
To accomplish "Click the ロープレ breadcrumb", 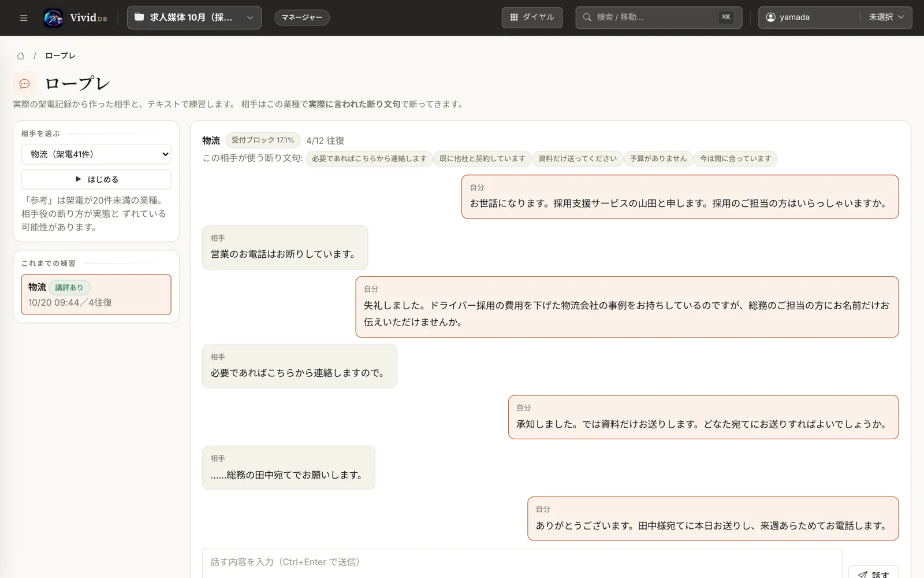I will (x=60, y=55).
